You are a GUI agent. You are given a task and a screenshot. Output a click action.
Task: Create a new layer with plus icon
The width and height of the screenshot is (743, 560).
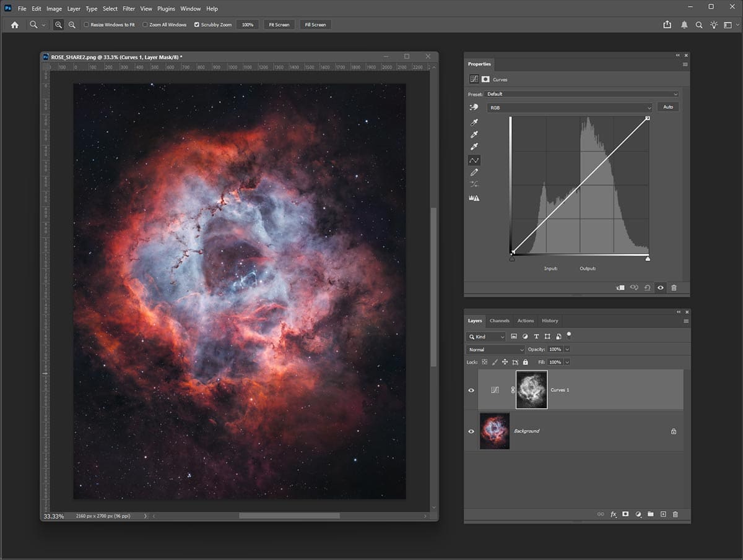[663, 514]
